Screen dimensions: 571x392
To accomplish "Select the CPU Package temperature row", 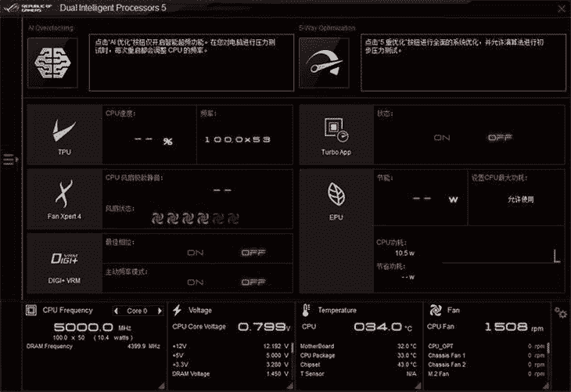I will [358, 355].
